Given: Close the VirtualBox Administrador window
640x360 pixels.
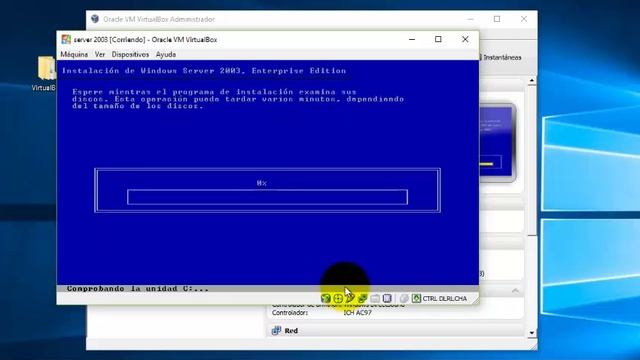Looking at the screenshot, I should tap(524, 19).
